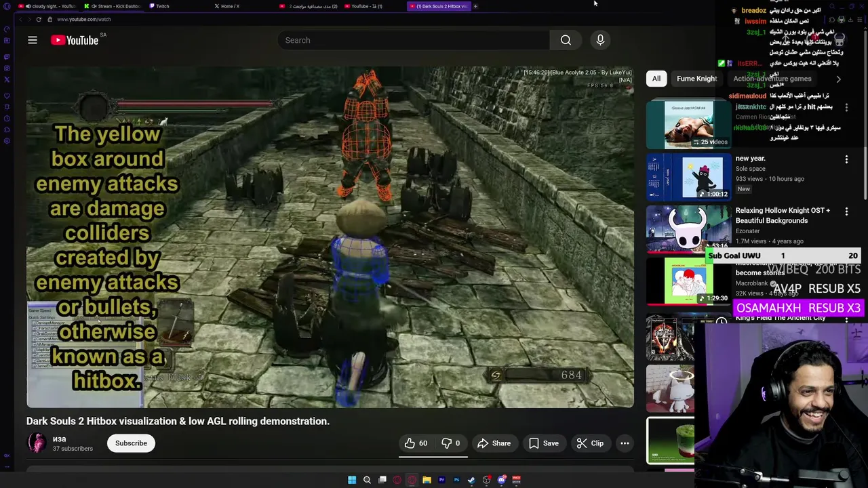This screenshot has height=488, width=868.
Task: Save the video with Save button
Action: point(544,443)
